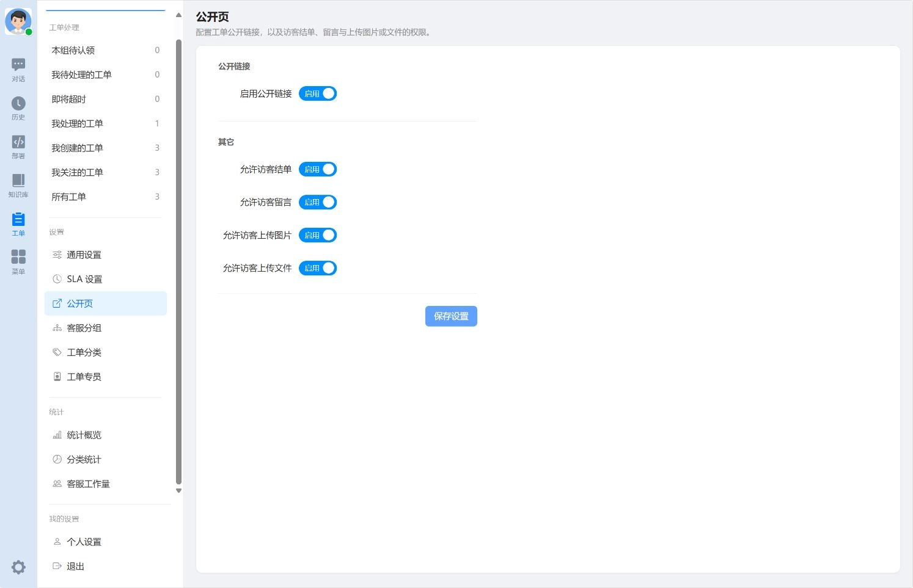913x588 pixels.
Task: Click the sidebar scrollbar up arrow
Action: click(x=178, y=15)
